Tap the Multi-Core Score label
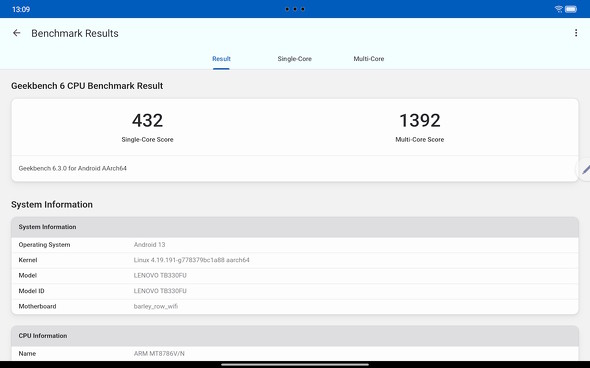 click(420, 140)
